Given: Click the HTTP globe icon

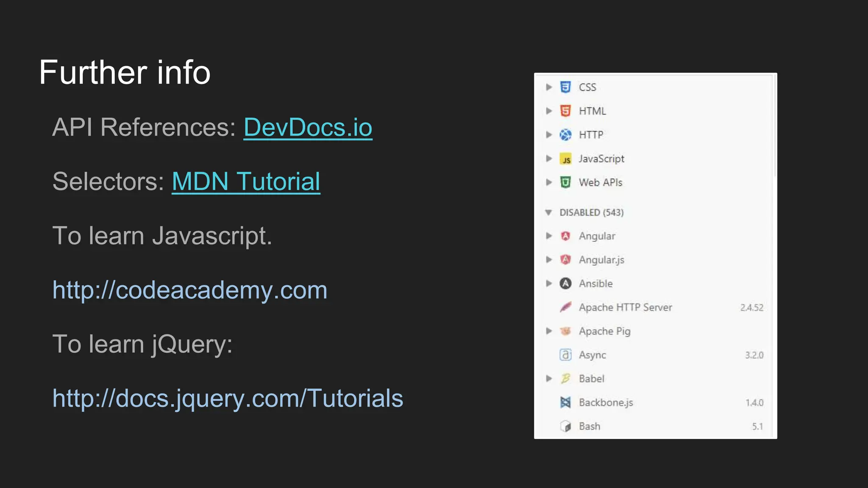Looking at the screenshot, I should click(x=565, y=135).
